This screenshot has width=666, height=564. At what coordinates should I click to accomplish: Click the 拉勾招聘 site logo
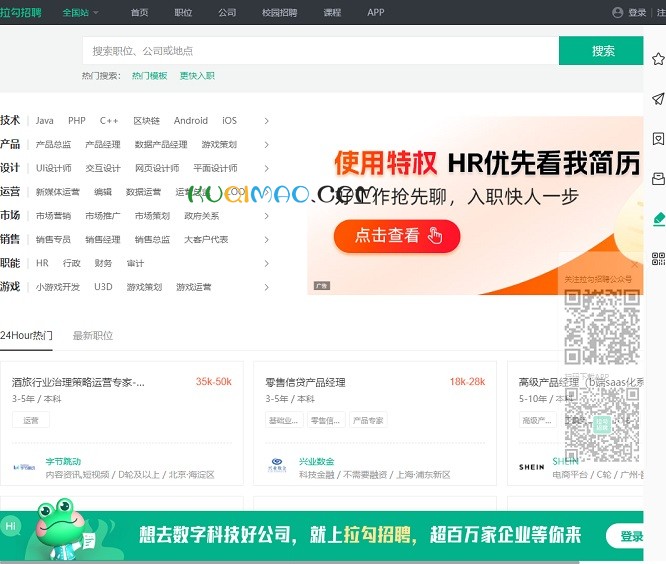[x=21, y=12]
